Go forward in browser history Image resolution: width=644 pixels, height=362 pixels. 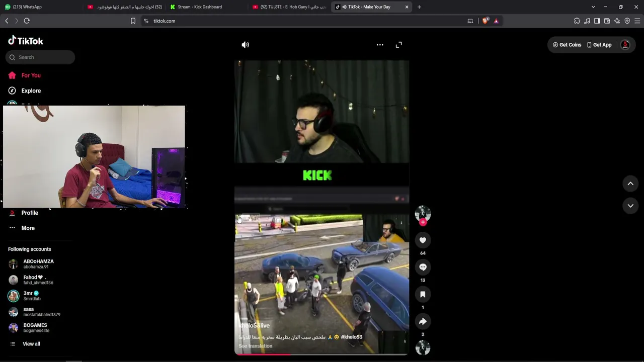16,21
